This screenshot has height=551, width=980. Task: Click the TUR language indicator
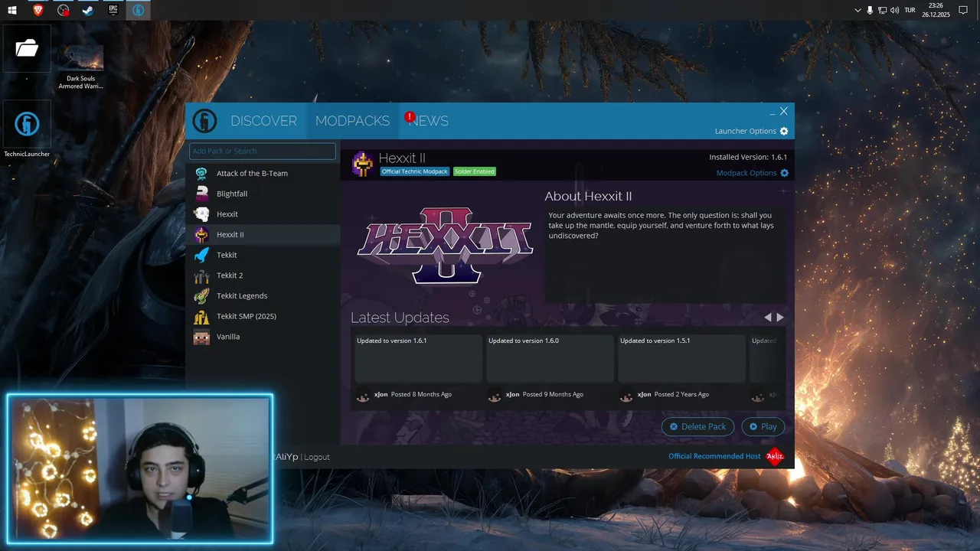point(910,10)
